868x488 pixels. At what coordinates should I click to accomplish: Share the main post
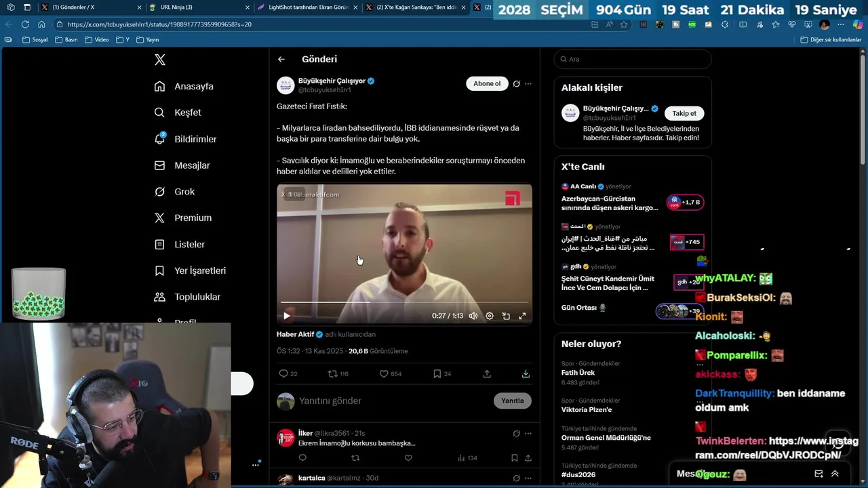pos(487,373)
